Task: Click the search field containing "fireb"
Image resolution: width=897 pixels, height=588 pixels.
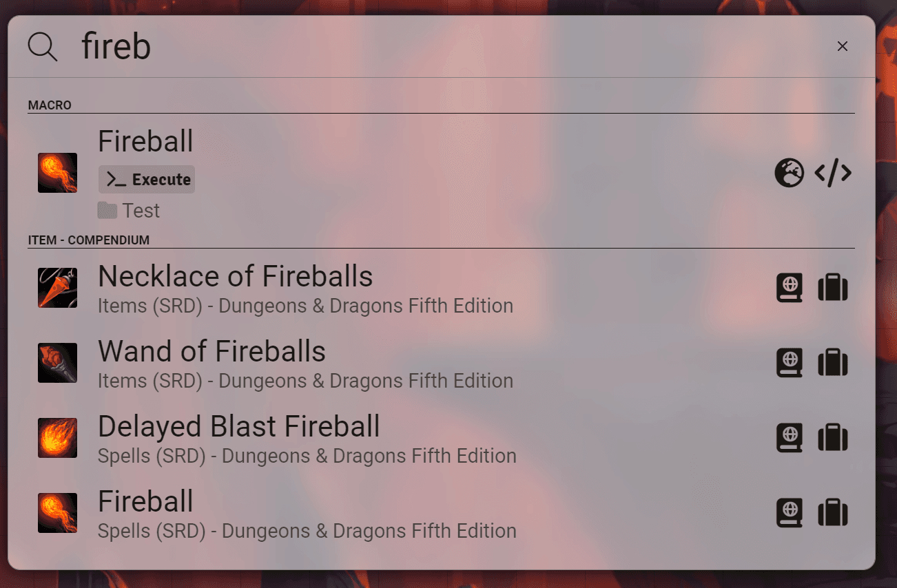Action: [413, 47]
